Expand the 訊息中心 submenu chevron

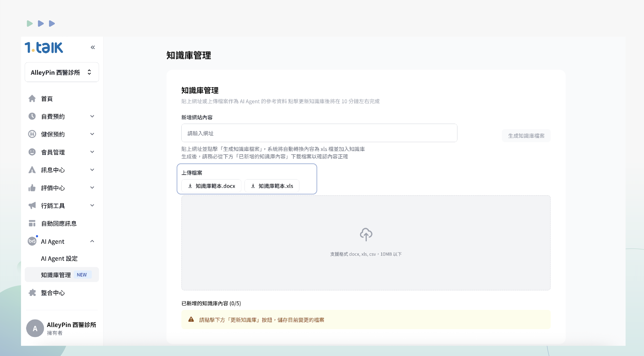92,170
